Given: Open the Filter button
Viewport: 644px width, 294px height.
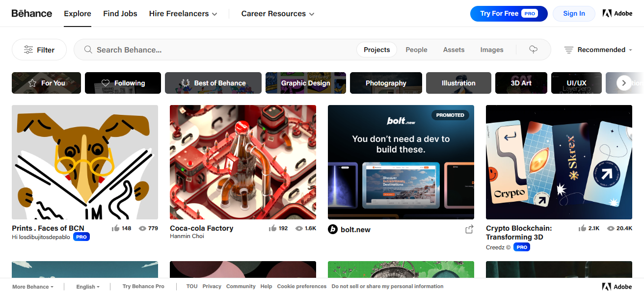Looking at the screenshot, I should click(x=39, y=50).
